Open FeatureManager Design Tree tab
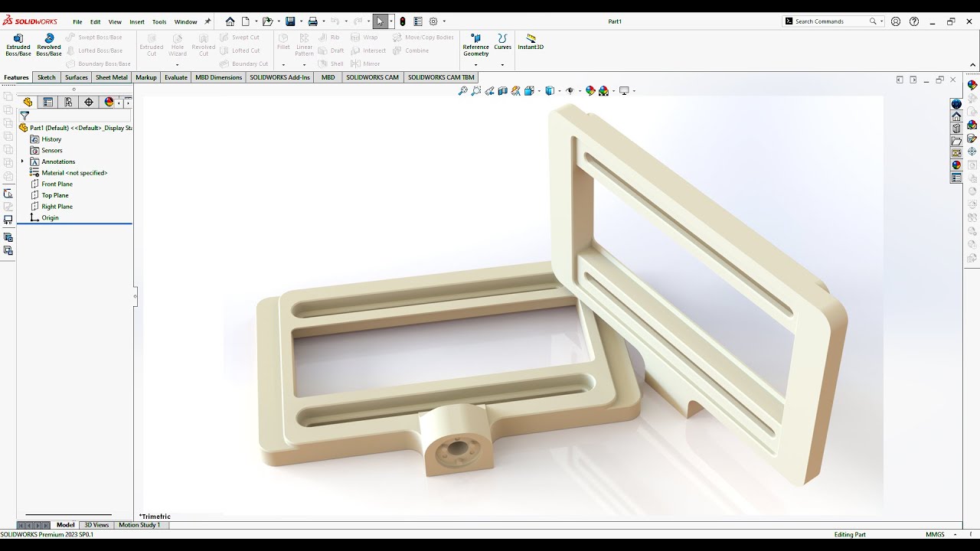 pos(28,102)
